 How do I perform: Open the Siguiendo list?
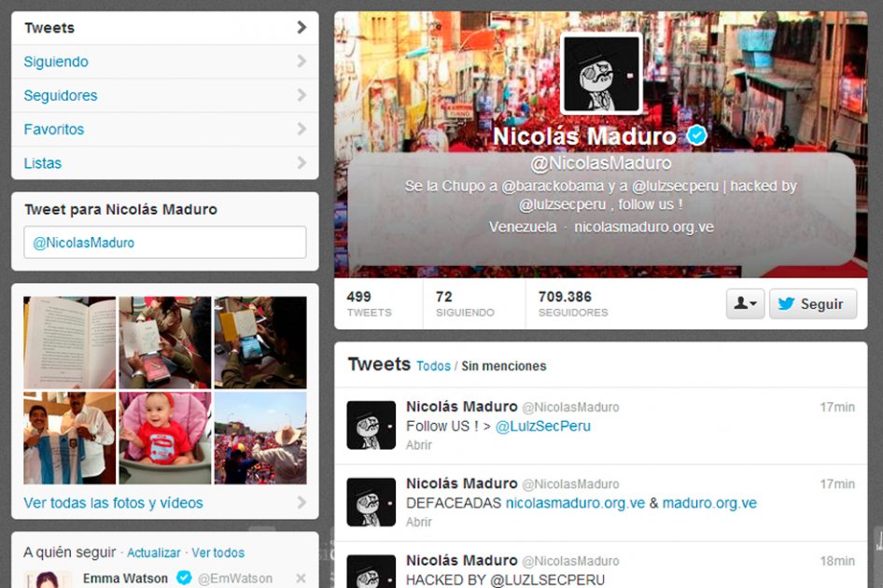[x=164, y=62]
